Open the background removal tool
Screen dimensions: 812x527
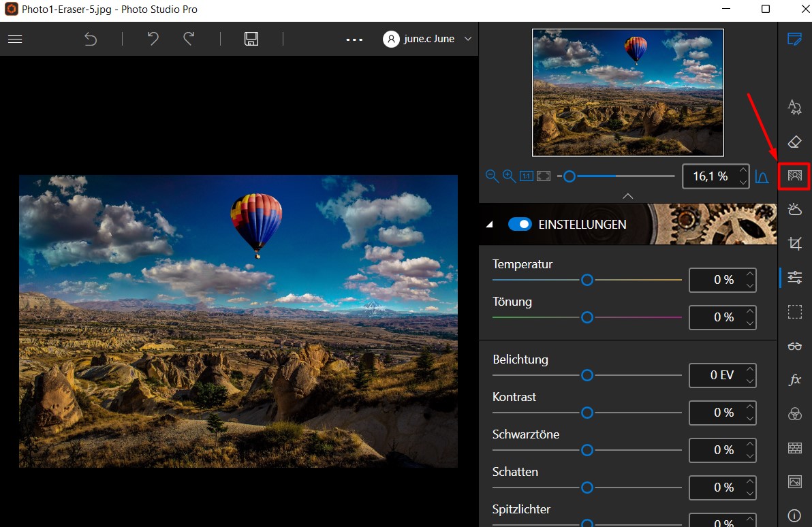point(794,176)
